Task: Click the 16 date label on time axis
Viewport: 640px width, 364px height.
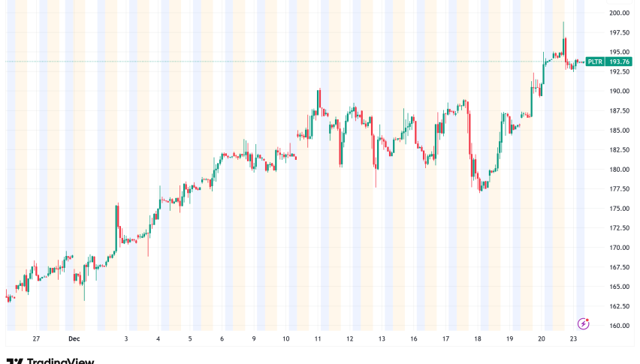Action: click(x=414, y=338)
